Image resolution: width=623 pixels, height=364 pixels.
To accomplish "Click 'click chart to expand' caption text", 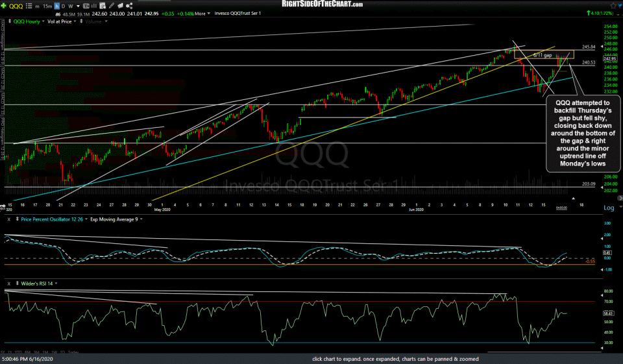I will (395, 359).
